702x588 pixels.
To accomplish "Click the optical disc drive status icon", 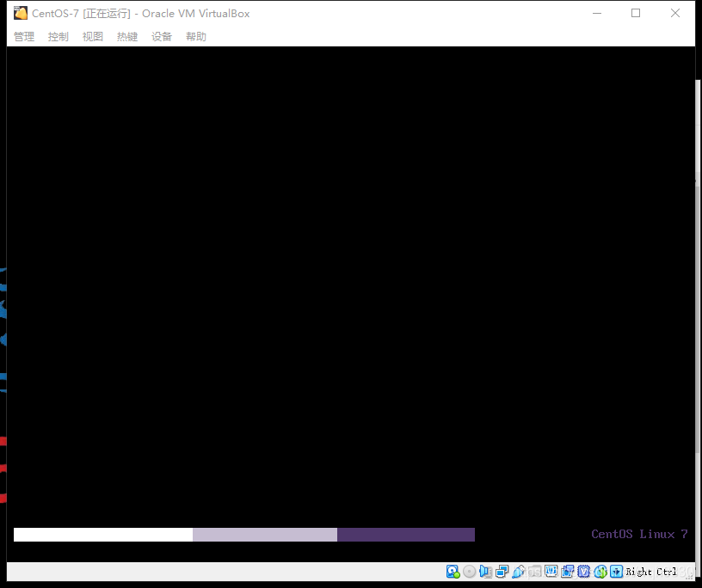I will point(469,572).
